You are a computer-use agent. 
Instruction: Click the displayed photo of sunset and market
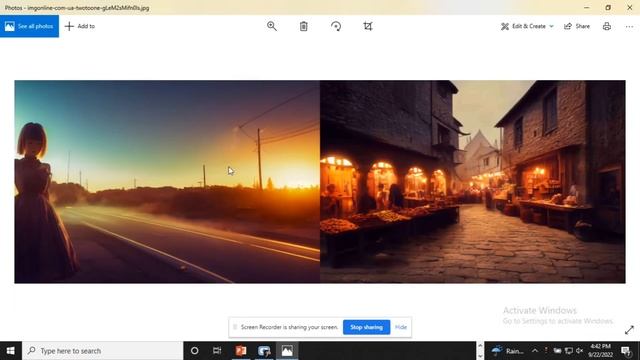pos(320,182)
